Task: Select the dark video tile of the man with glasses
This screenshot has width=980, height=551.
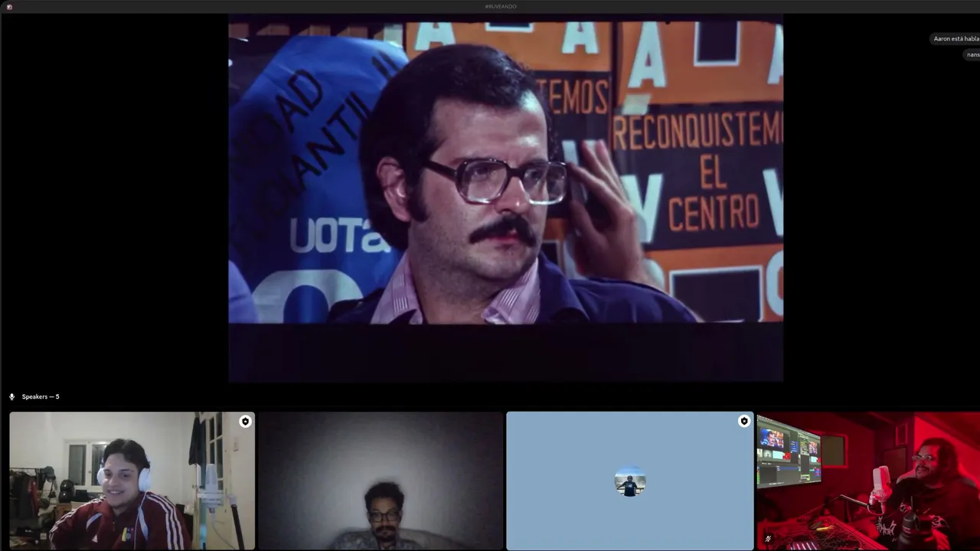Action: pos(381,481)
